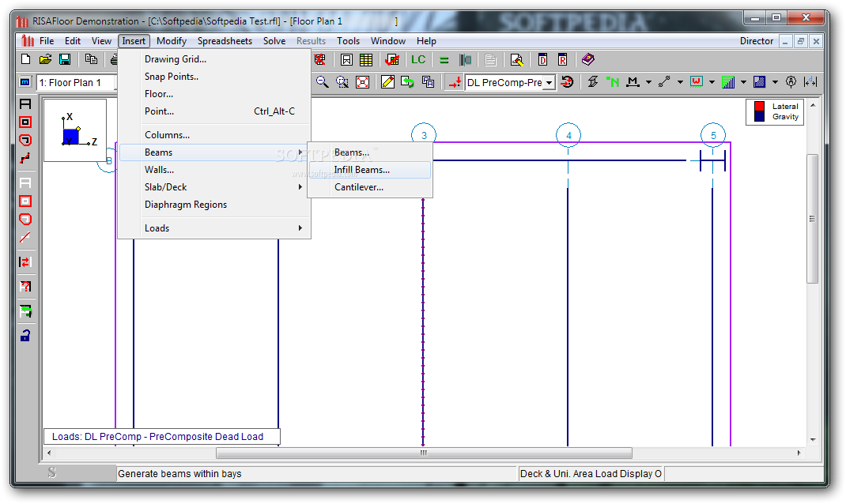
Task: Toggle the red W load display button
Action: coord(696,82)
